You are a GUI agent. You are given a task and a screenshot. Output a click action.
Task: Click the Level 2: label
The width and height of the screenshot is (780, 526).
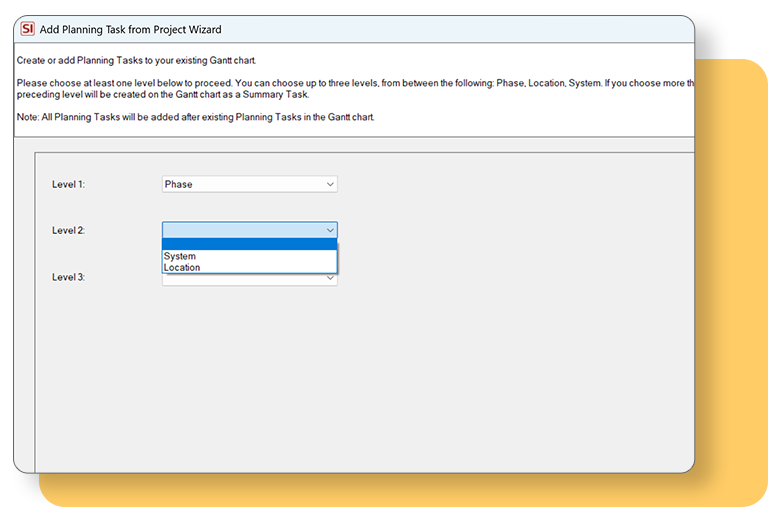pyautogui.click(x=68, y=230)
